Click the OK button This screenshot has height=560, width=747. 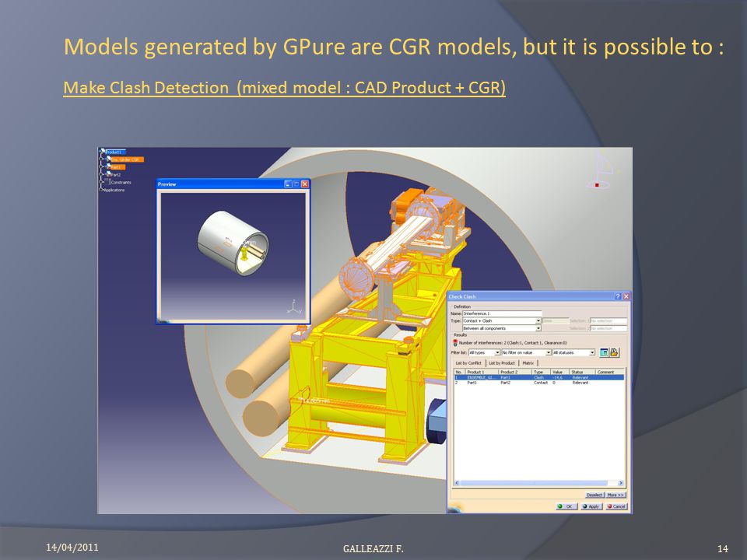point(567,506)
